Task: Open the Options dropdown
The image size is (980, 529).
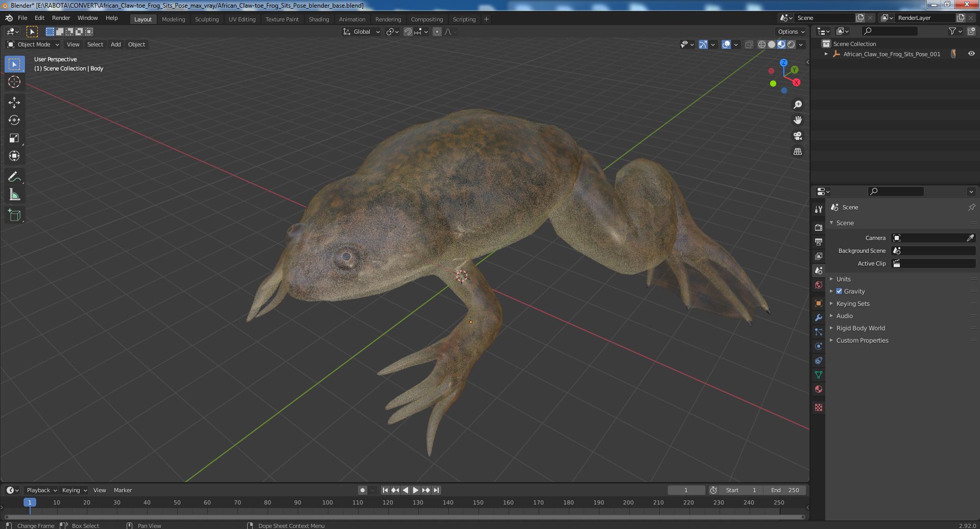Action: tap(791, 32)
